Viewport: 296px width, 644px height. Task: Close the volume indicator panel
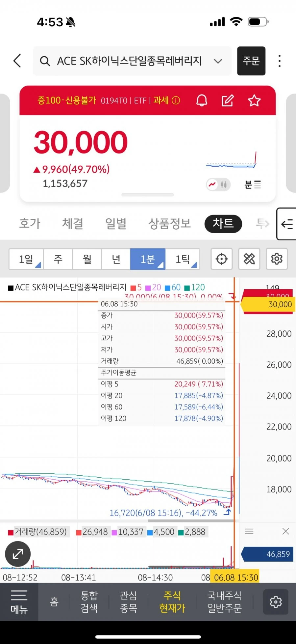pos(285,531)
